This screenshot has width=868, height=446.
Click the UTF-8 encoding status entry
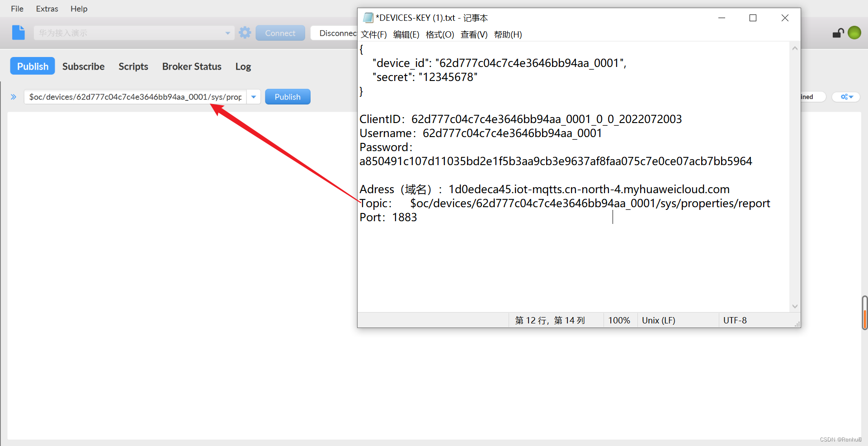coord(735,320)
